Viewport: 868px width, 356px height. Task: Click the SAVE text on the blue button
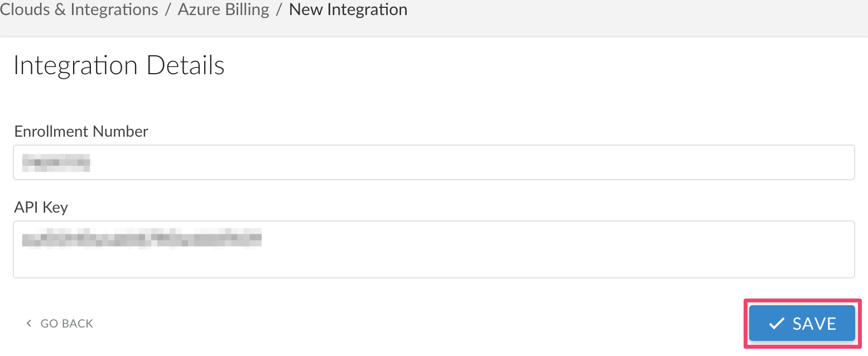pyautogui.click(x=814, y=324)
